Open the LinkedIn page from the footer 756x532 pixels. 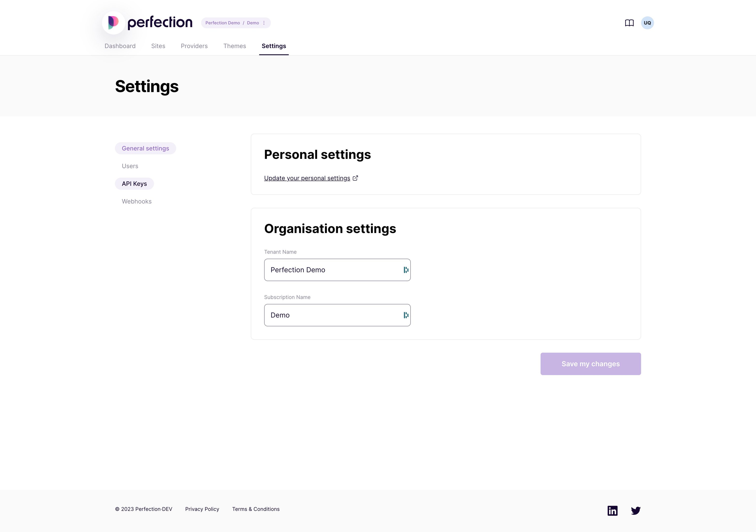coord(612,511)
